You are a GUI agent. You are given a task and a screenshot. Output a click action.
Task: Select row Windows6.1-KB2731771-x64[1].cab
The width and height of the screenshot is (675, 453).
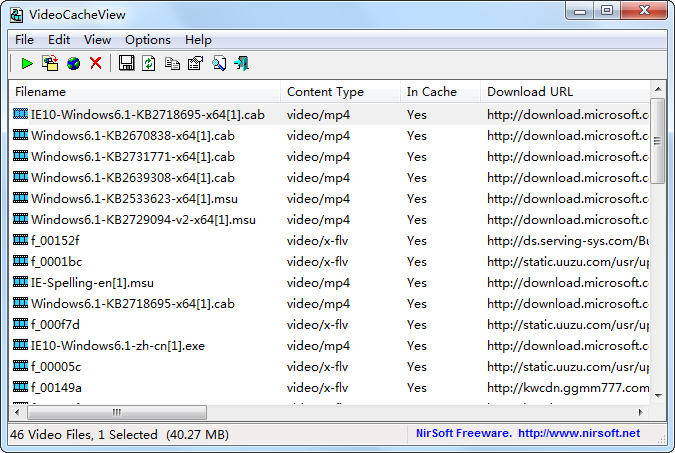coord(329,157)
